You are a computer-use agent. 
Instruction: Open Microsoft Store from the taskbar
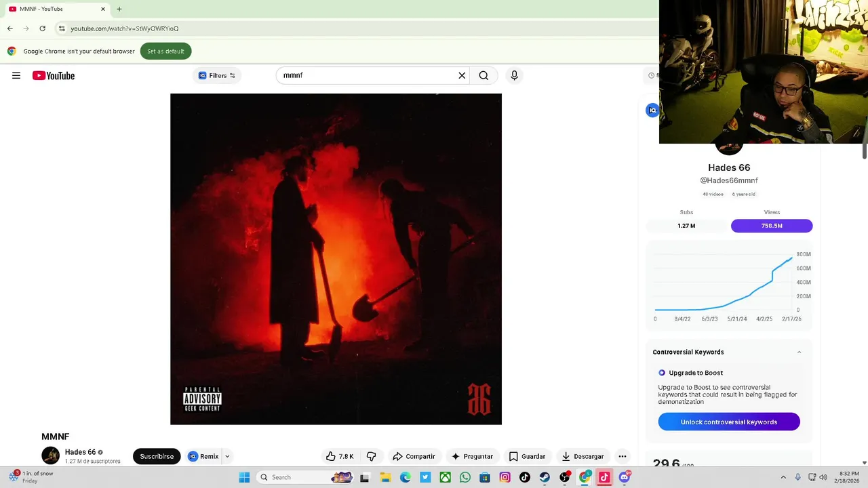pyautogui.click(x=485, y=477)
